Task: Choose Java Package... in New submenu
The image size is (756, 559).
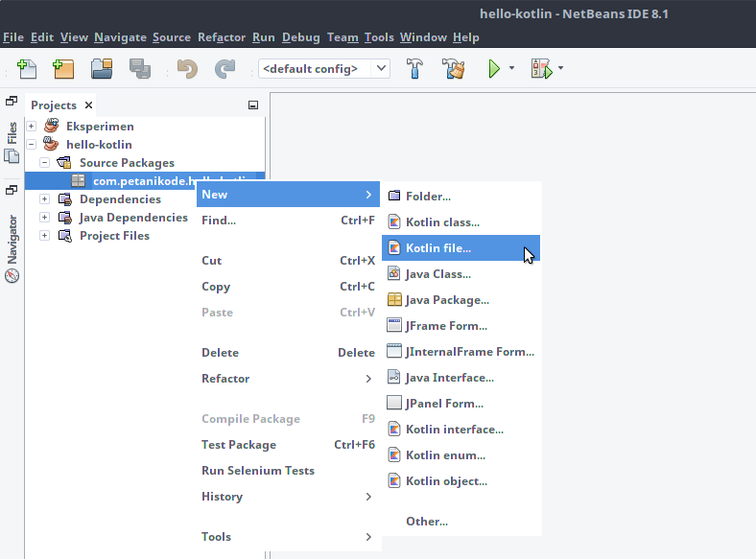Action: [461, 300]
